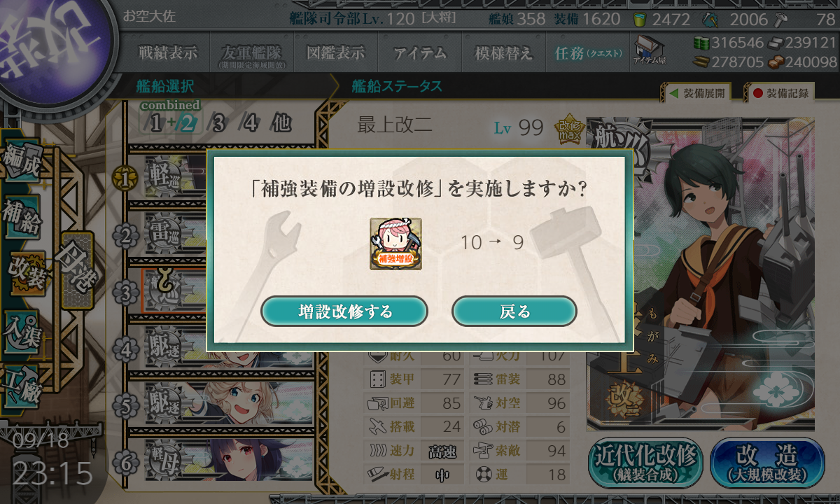Switch to the 他 fleet tab

(281, 124)
